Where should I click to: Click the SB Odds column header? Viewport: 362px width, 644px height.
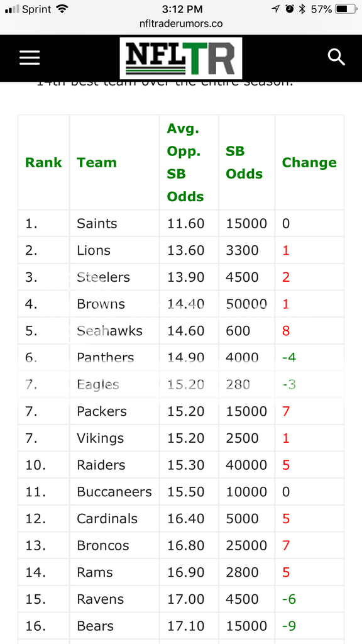point(244,163)
